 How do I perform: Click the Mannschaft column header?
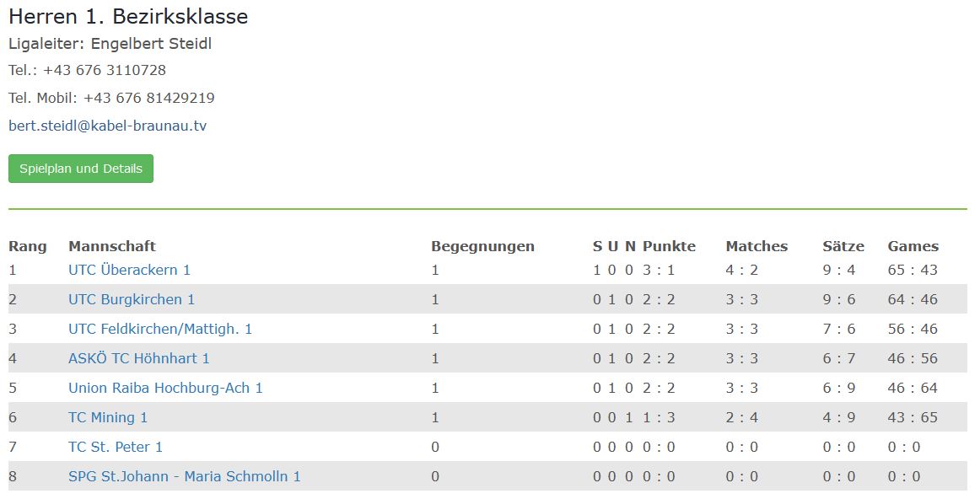(112, 246)
